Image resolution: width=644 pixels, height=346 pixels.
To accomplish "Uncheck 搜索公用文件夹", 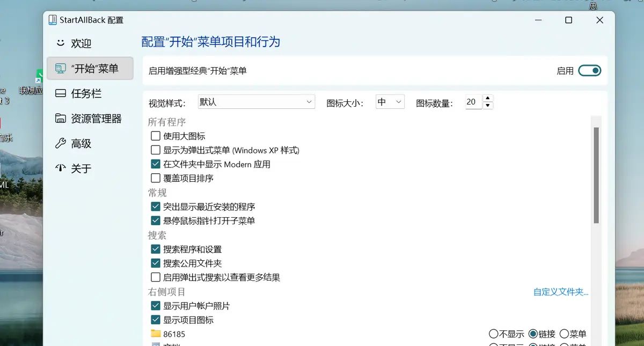I will coord(156,263).
